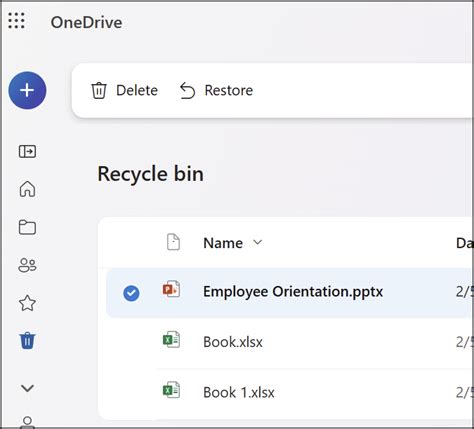This screenshot has width=474, height=429.
Task: Click the Name column header
Action: 223,243
